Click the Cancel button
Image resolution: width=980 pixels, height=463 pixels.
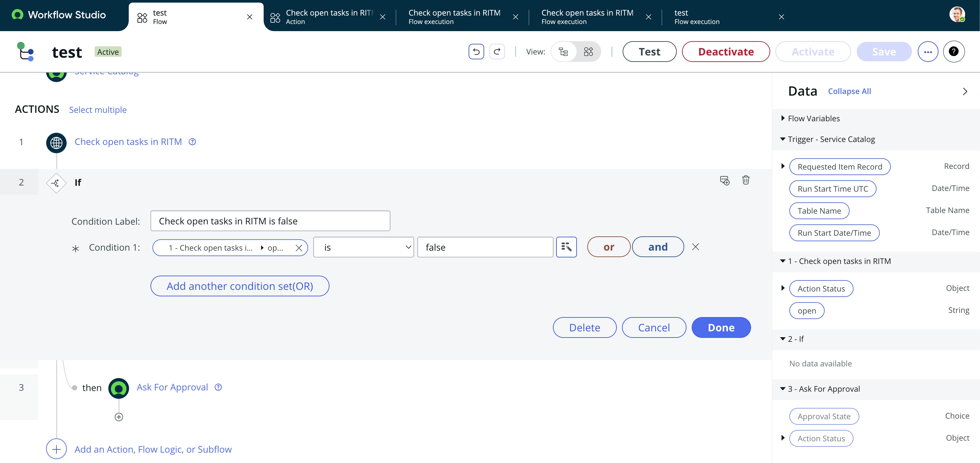click(653, 327)
